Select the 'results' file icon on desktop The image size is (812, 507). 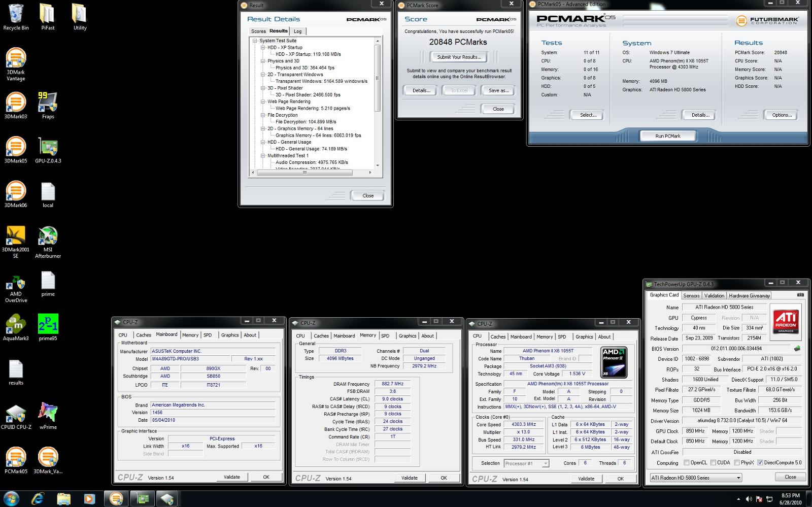tap(16, 372)
